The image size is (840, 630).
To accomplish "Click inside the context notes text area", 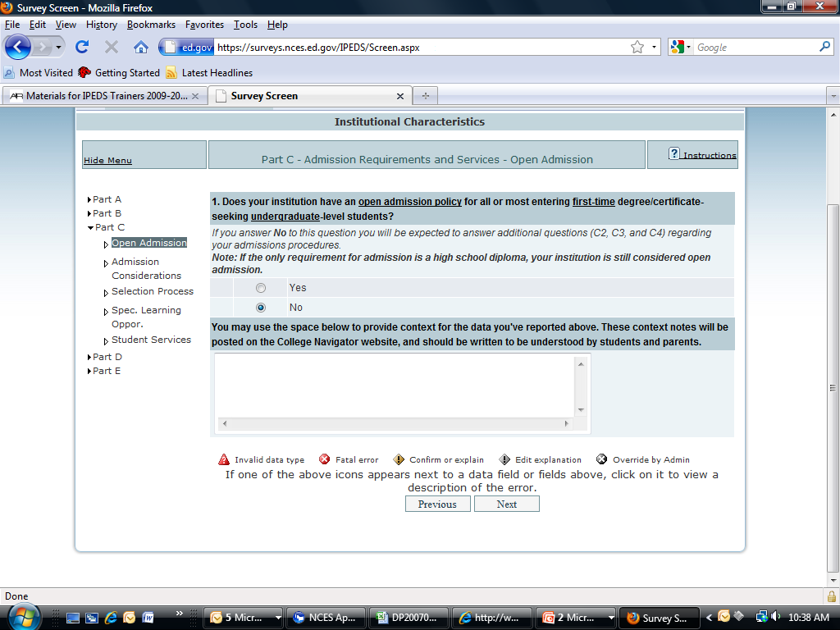I will (395, 386).
